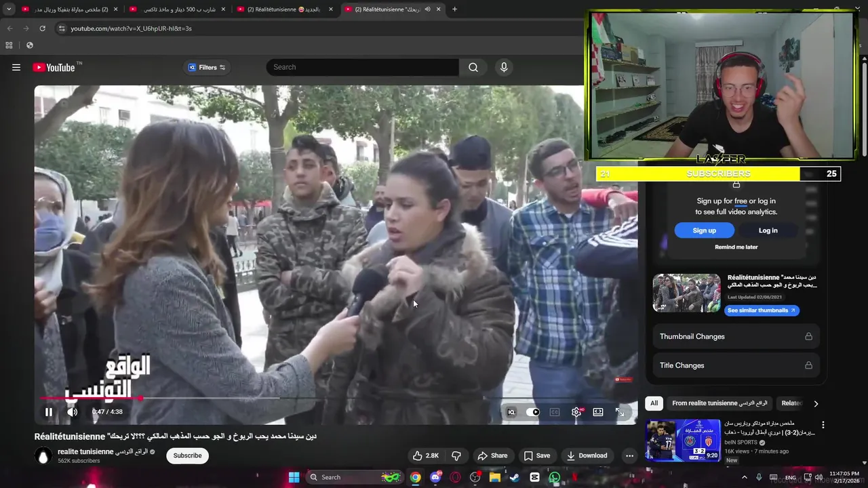
Task: Open the video settings gear icon
Action: pyautogui.click(x=576, y=412)
